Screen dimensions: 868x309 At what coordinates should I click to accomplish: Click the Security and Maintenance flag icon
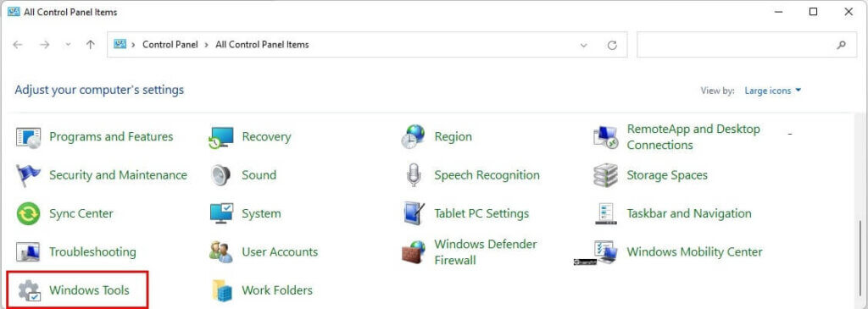(28, 175)
